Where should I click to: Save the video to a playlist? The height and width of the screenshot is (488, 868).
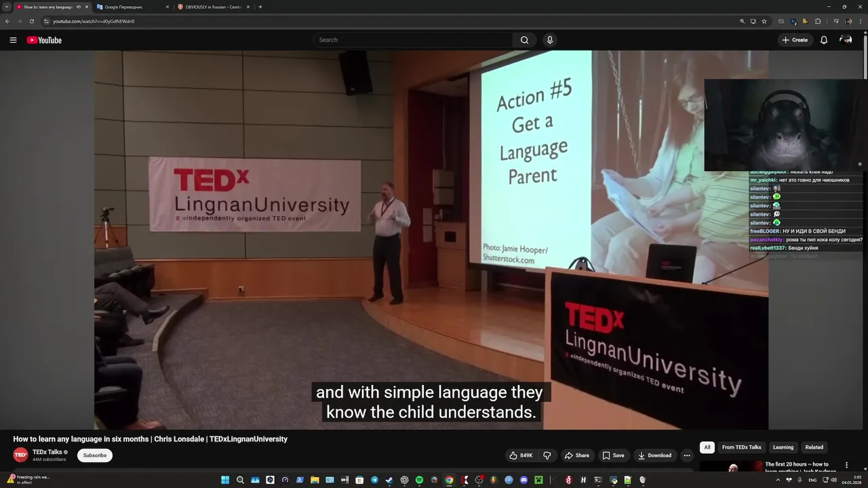[613, 455]
